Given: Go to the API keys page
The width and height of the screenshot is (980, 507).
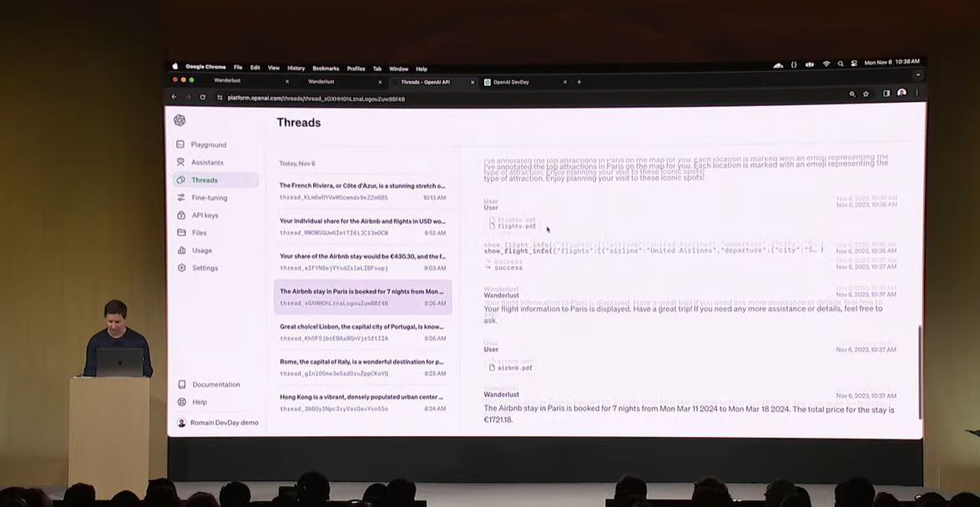Looking at the screenshot, I should point(205,215).
